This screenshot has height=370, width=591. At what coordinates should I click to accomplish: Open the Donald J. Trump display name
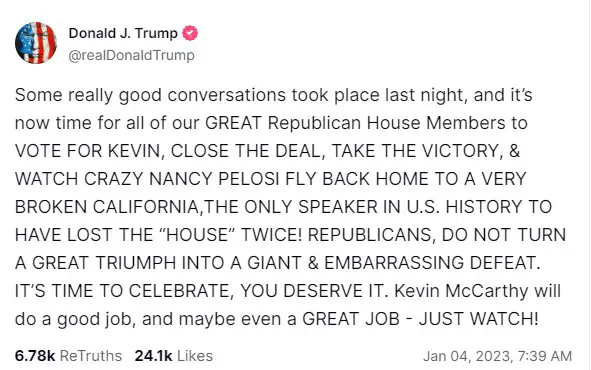[123, 33]
